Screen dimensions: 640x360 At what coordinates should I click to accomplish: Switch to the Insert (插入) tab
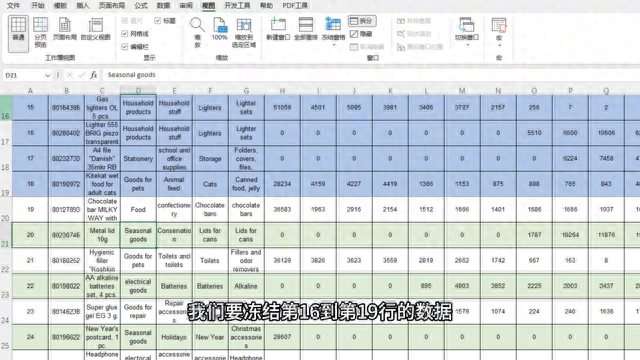click(83, 5)
